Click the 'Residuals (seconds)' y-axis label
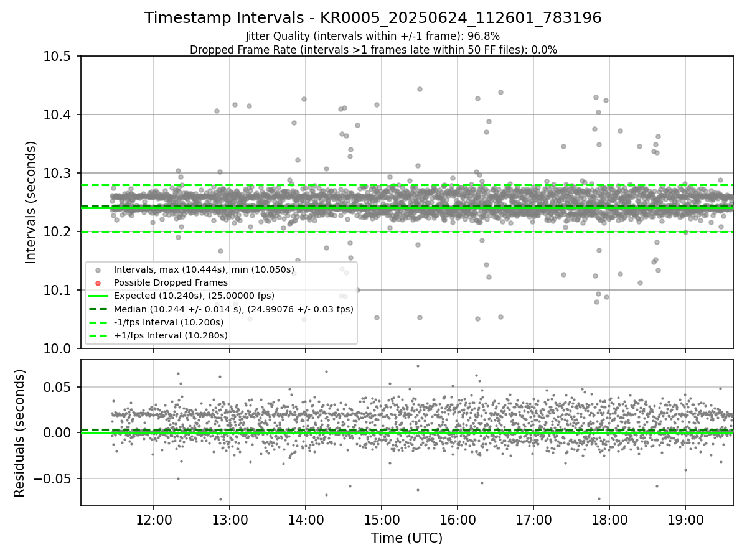The image size is (747, 560). 19,433
